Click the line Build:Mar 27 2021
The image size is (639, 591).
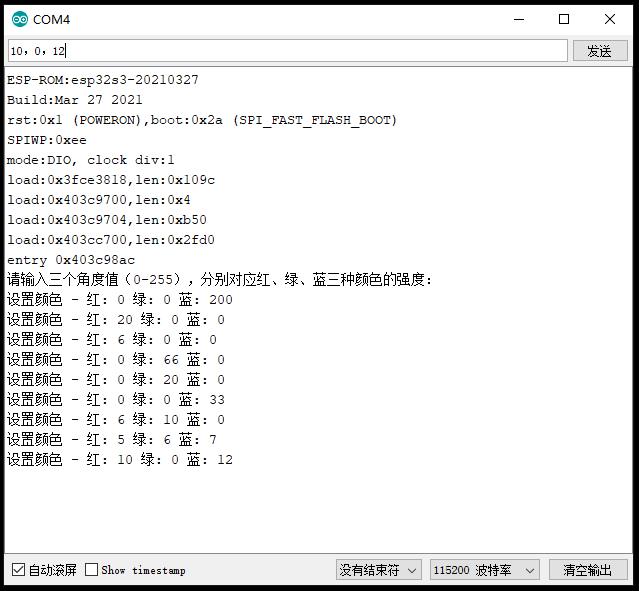point(75,99)
